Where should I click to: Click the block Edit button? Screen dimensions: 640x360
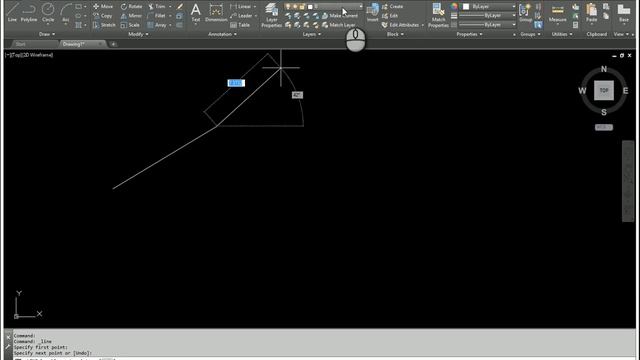point(390,16)
